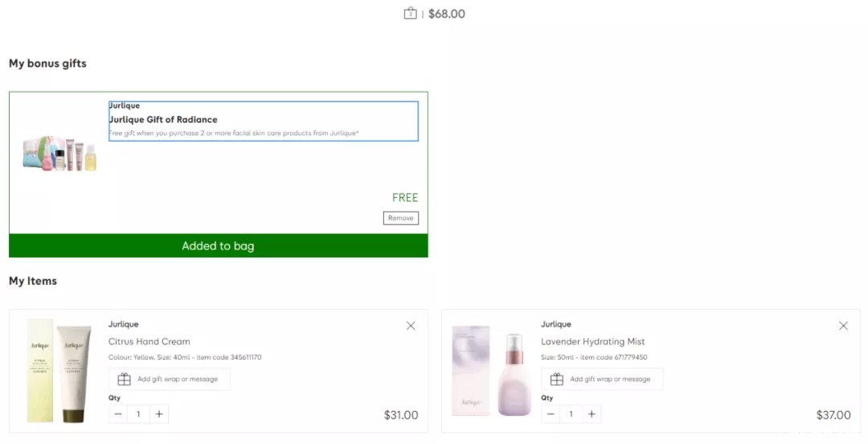The image size is (868, 444).
Task: Remove the Jurlique Gift of Radiance bonus
Action: click(401, 218)
